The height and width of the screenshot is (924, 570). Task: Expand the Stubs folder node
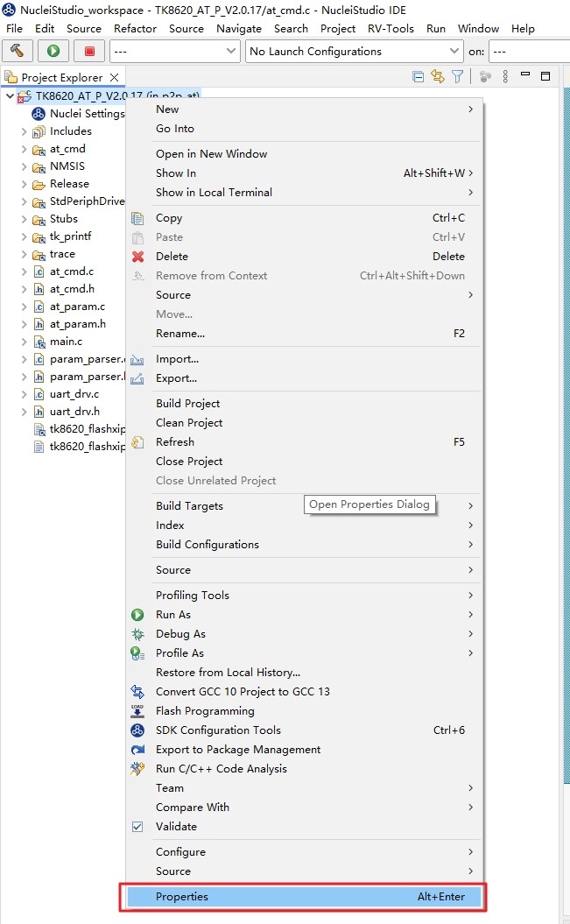[25, 219]
